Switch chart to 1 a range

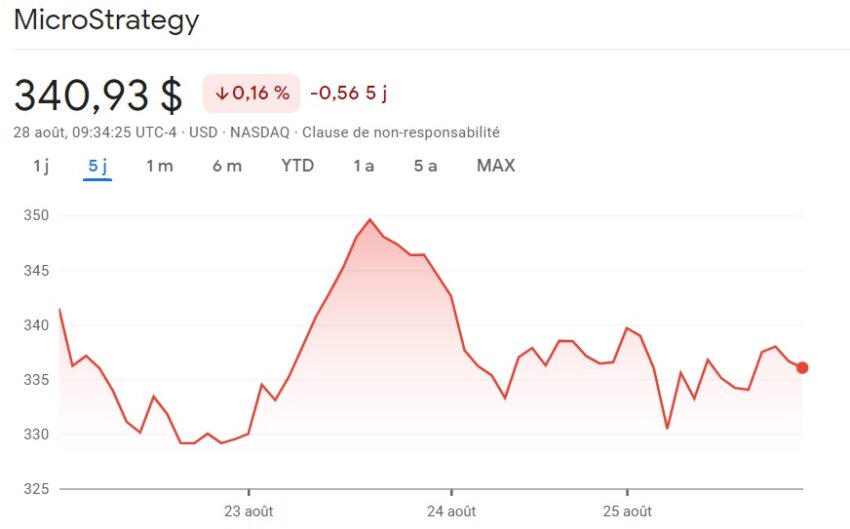(x=364, y=166)
